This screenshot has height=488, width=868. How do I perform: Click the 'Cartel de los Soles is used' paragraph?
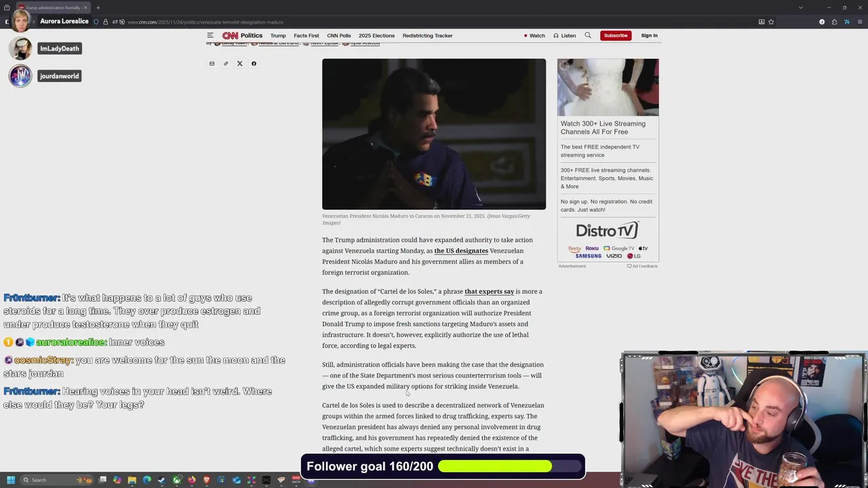point(433,427)
